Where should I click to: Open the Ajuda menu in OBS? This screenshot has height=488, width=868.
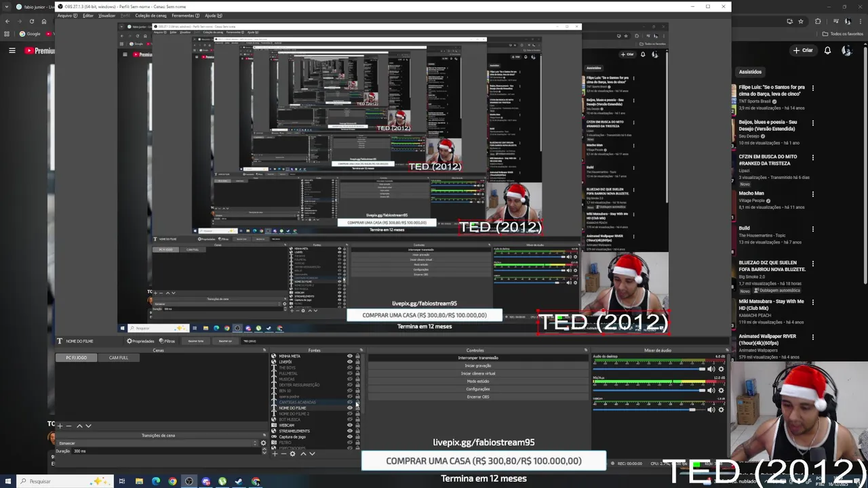[x=213, y=15]
